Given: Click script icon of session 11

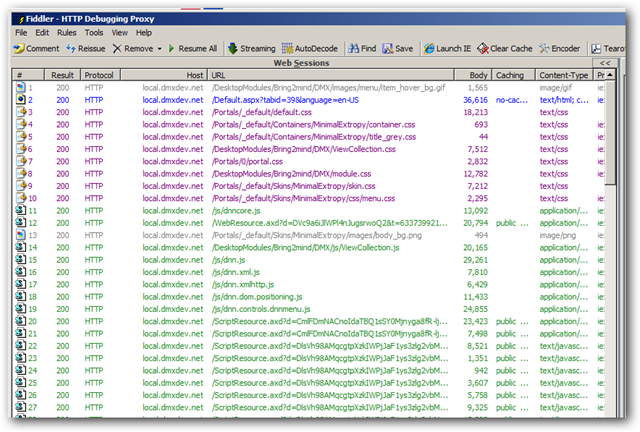Looking at the screenshot, I should click(20, 210).
